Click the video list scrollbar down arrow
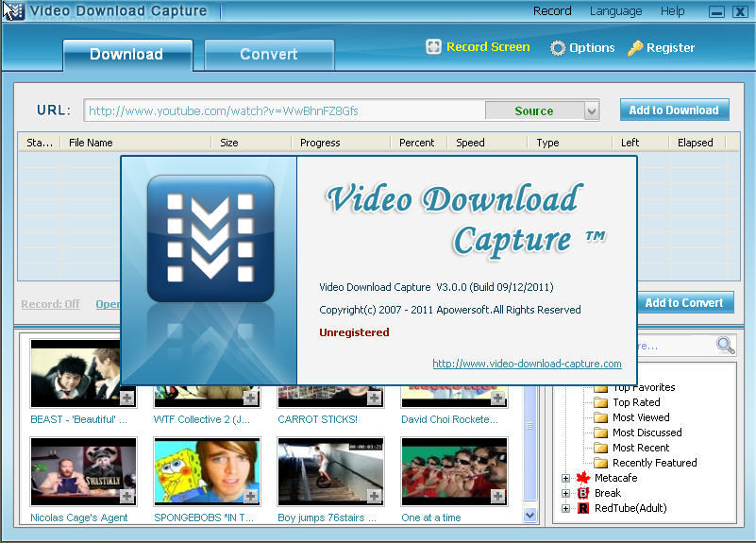Image resolution: width=756 pixels, height=543 pixels. tap(529, 516)
